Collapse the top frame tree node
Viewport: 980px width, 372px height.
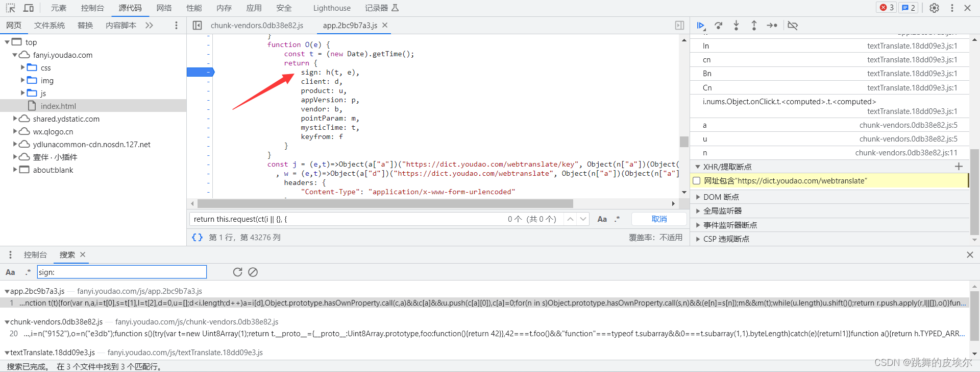7,42
